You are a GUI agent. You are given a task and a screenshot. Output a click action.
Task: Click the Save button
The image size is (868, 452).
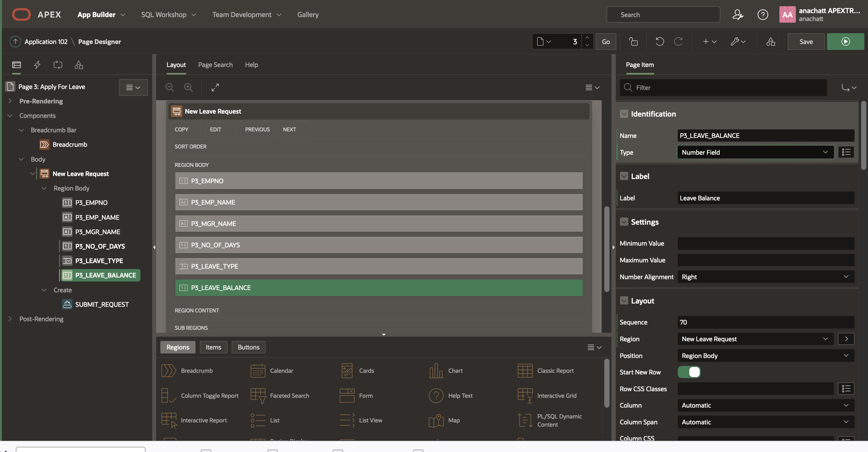[x=806, y=41]
